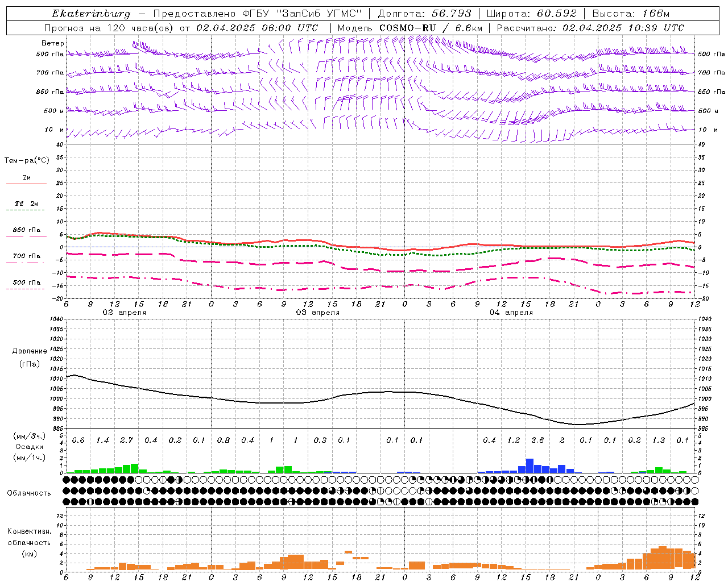Click the '03 апреля' date label
The width and height of the screenshot is (728, 582).
(x=318, y=313)
